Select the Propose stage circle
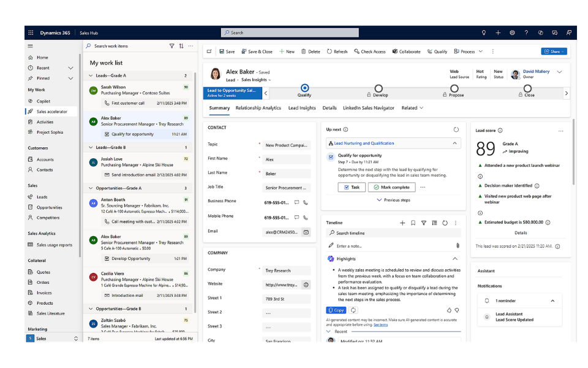 pos(454,88)
